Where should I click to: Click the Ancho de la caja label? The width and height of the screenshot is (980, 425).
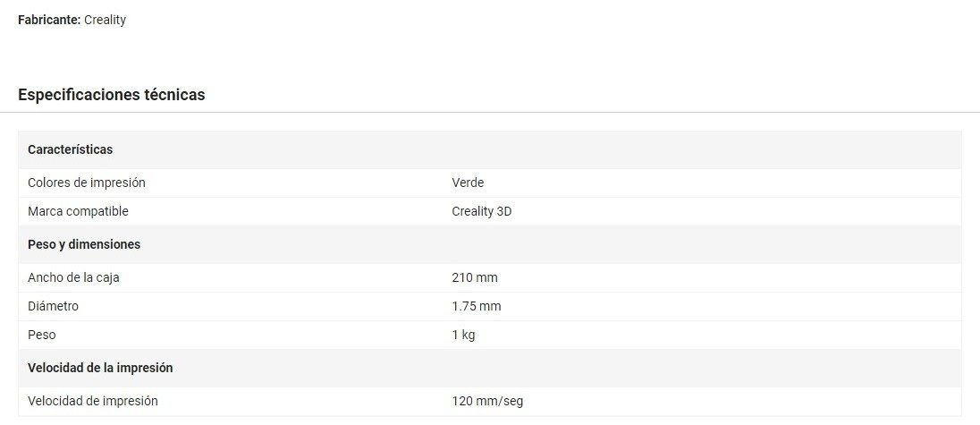[x=73, y=277]
